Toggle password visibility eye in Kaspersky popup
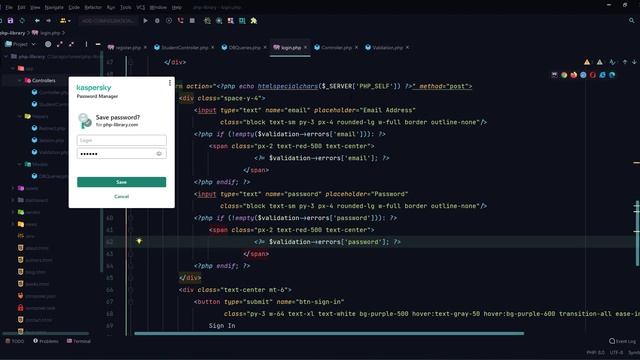The image size is (640, 360). tap(159, 153)
